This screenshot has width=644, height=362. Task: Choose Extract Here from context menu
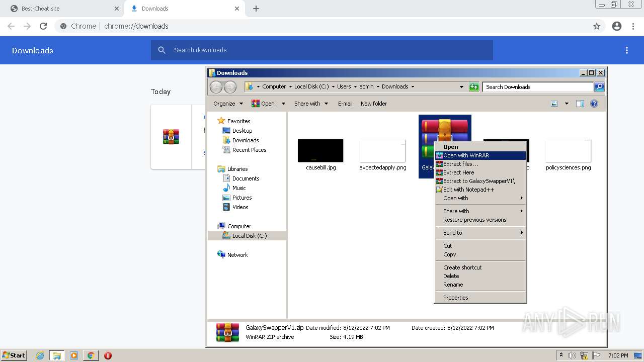point(480,172)
